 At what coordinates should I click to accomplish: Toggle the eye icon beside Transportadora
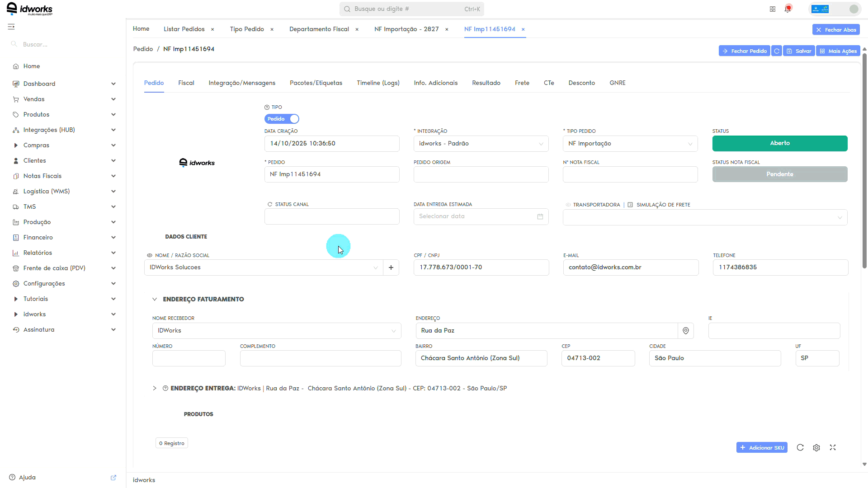[x=568, y=205]
